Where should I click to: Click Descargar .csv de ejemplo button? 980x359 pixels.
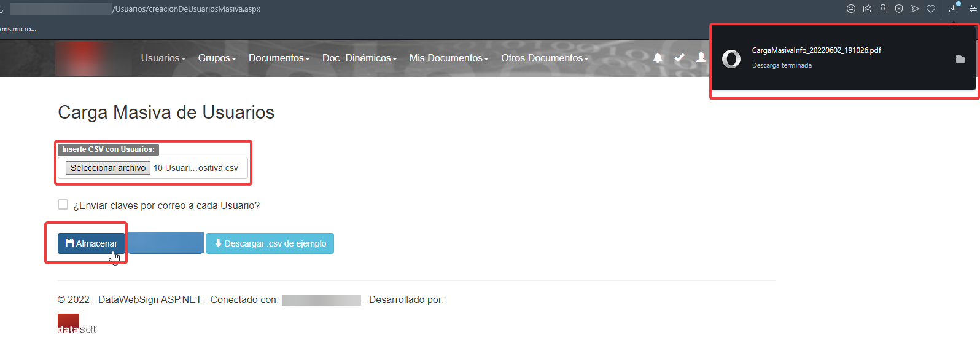(270, 243)
